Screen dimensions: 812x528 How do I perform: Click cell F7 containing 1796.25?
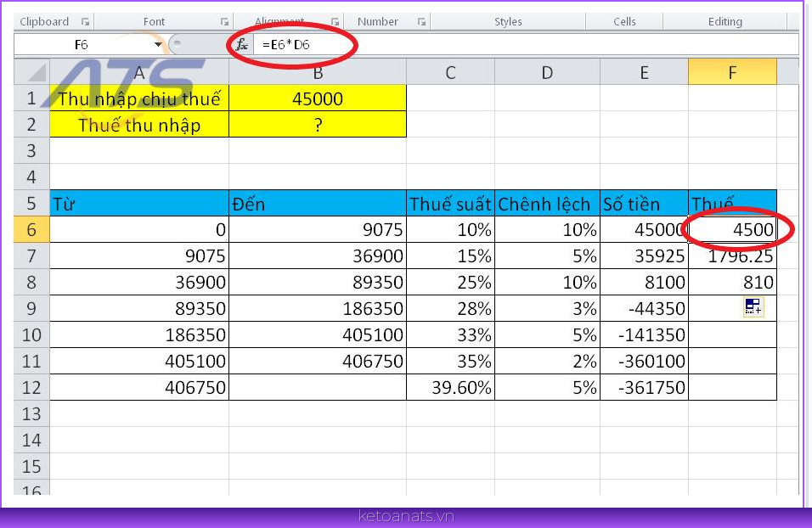(732, 256)
